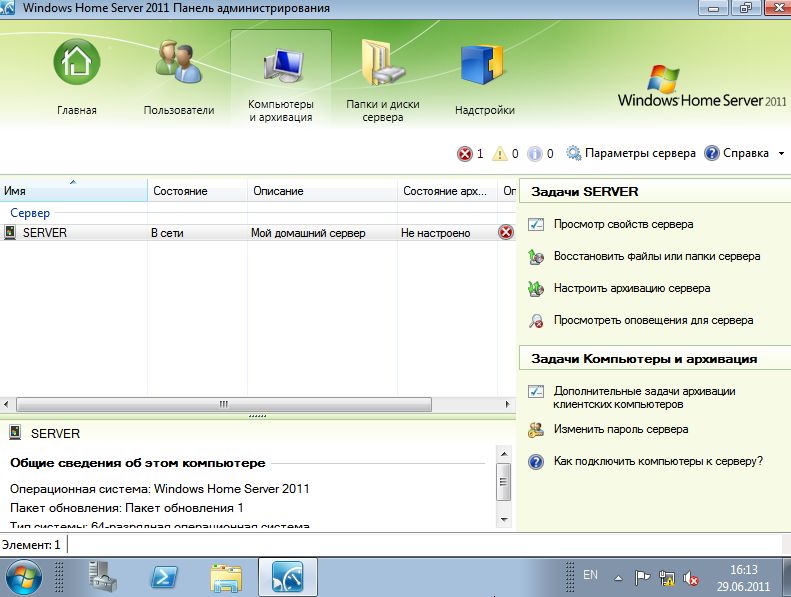
Task: Click details pane scroll up arrow
Action: (504, 454)
